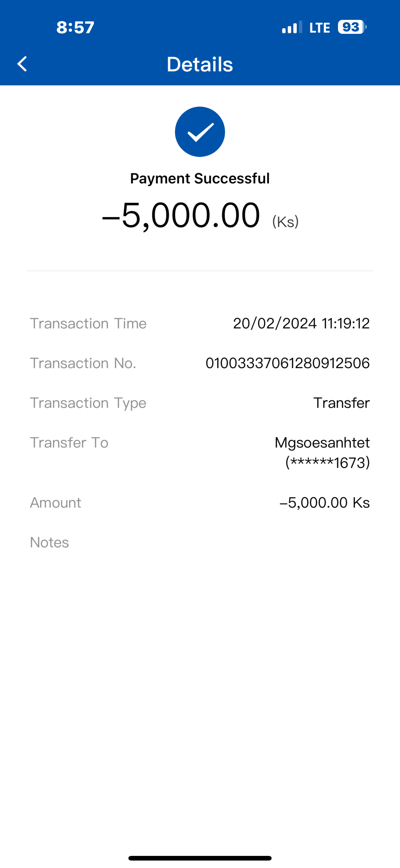Image resolution: width=400 pixels, height=868 pixels.
Task: Click the Transaction Type label
Action: (x=88, y=403)
